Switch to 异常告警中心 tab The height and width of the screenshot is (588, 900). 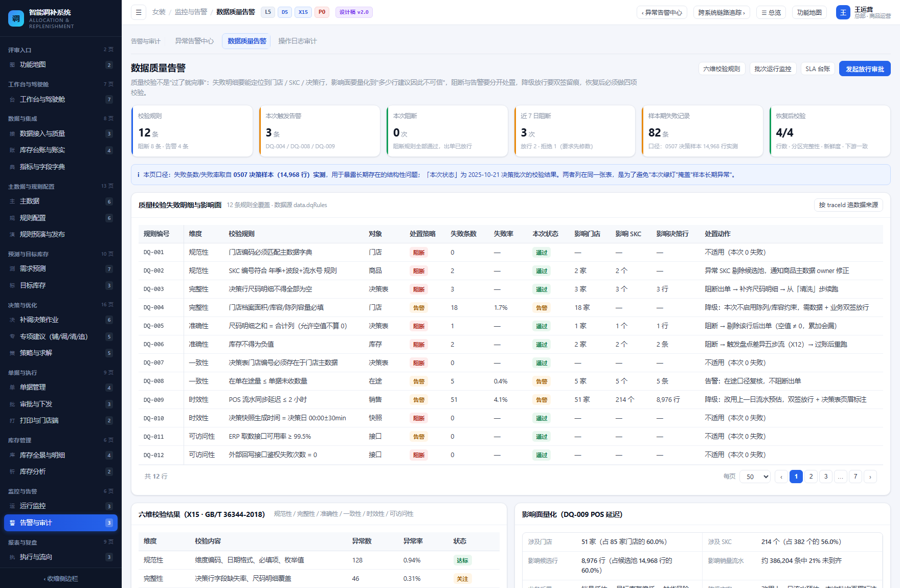[194, 41]
